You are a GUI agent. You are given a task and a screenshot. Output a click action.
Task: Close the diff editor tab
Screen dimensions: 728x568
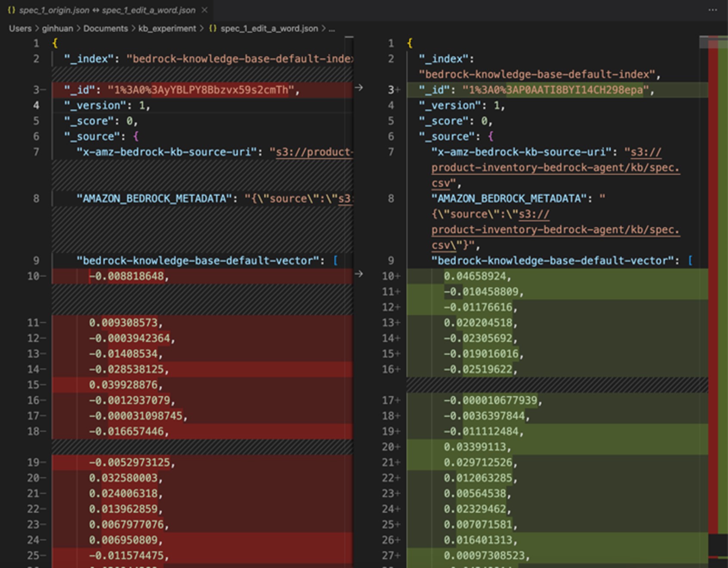[x=205, y=10]
